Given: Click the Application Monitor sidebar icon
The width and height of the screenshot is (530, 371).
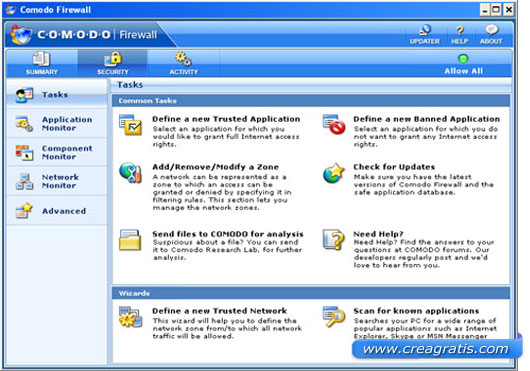Looking at the screenshot, I should coord(24,124).
